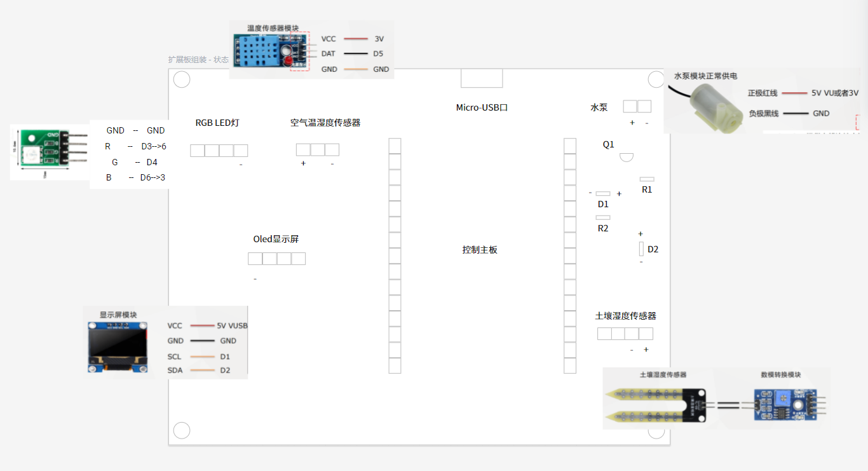
Task: Click the '水泵模块正常供电' caption
Action: click(x=705, y=76)
